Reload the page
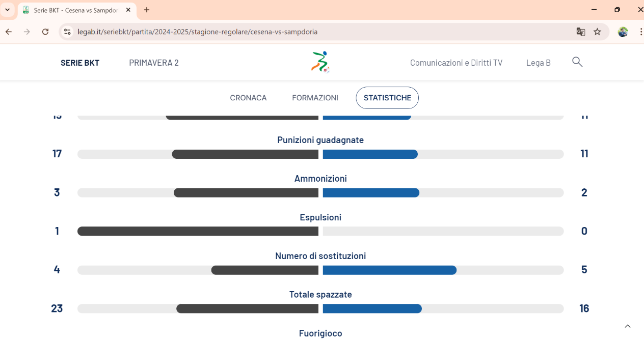Image resolution: width=644 pixels, height=339 pixels. point(45,32)
